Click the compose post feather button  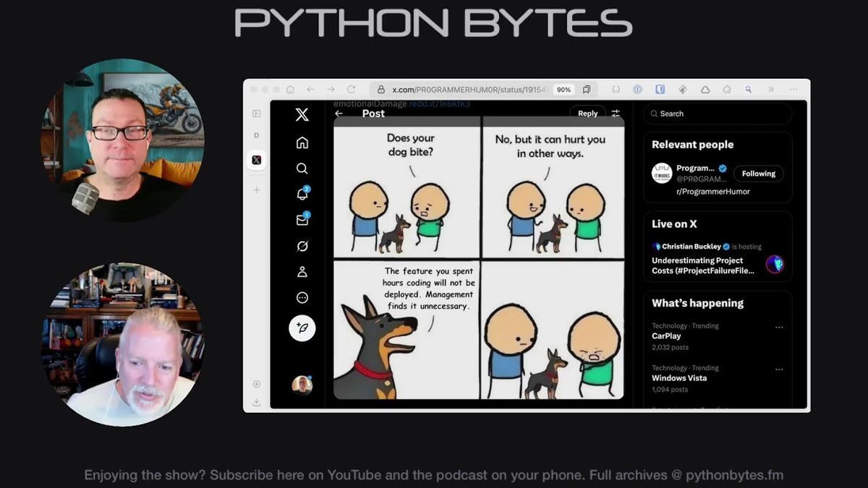(x=302, y=328)
